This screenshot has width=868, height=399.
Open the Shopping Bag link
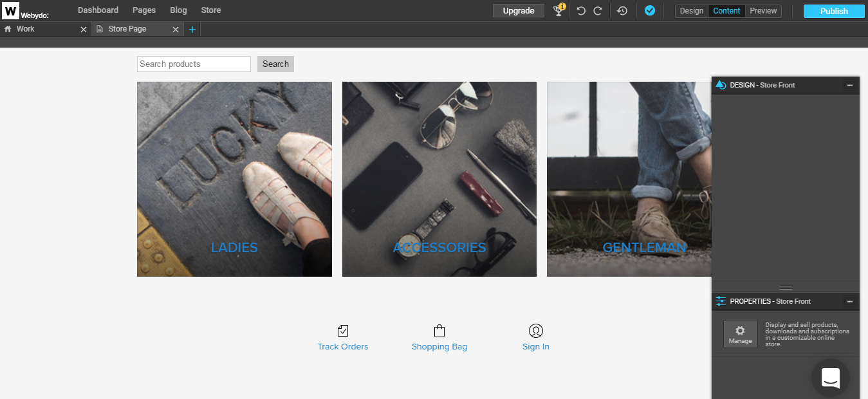[439, 347]
